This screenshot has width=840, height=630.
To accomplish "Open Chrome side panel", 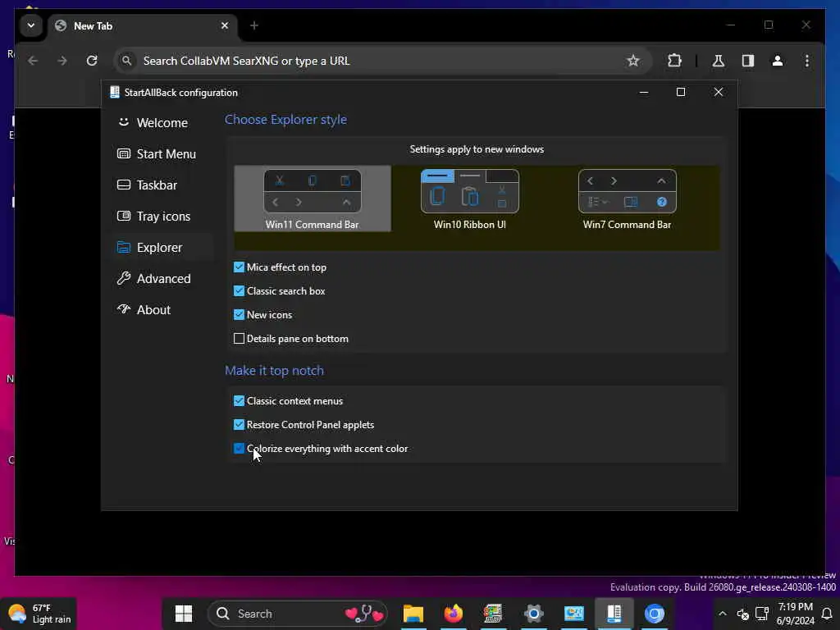I will (748, 61).
